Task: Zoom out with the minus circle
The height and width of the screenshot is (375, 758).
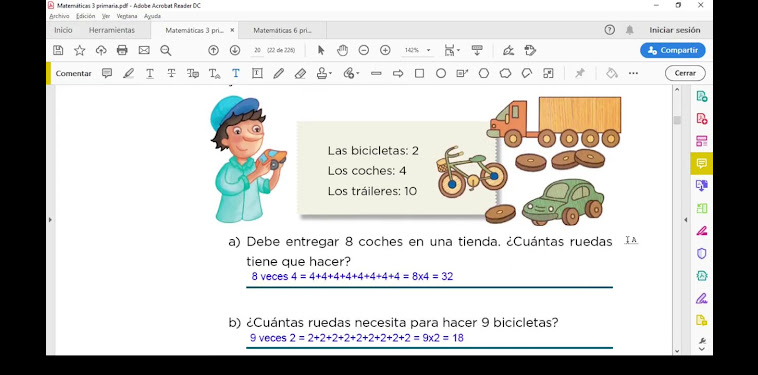Action: point(364,50)
